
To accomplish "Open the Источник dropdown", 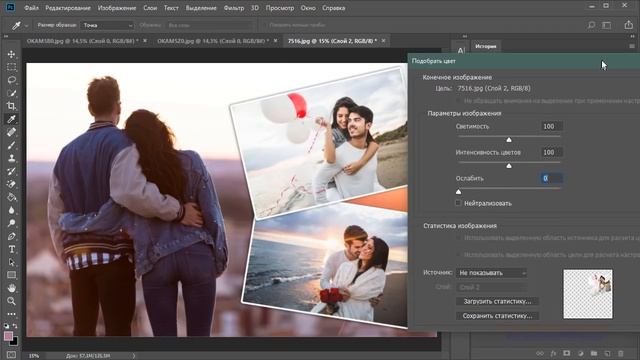I will click(491, 273).
